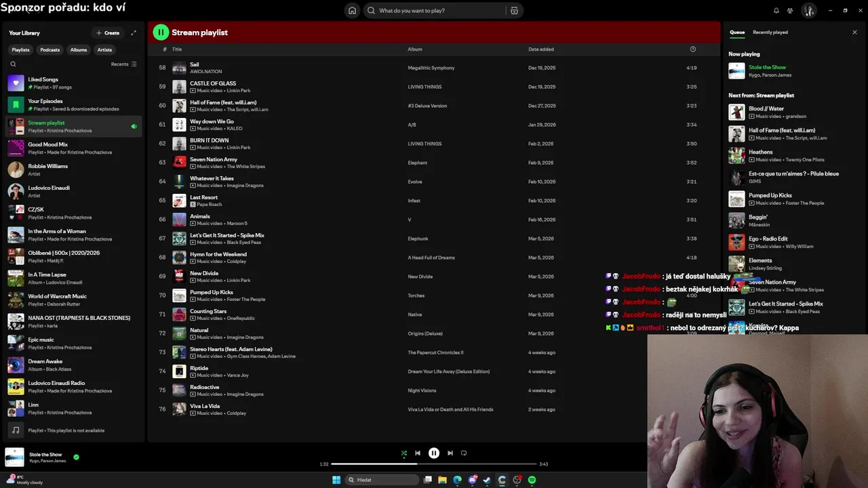
Task: Skip to the next track
Action: (450, 453)
